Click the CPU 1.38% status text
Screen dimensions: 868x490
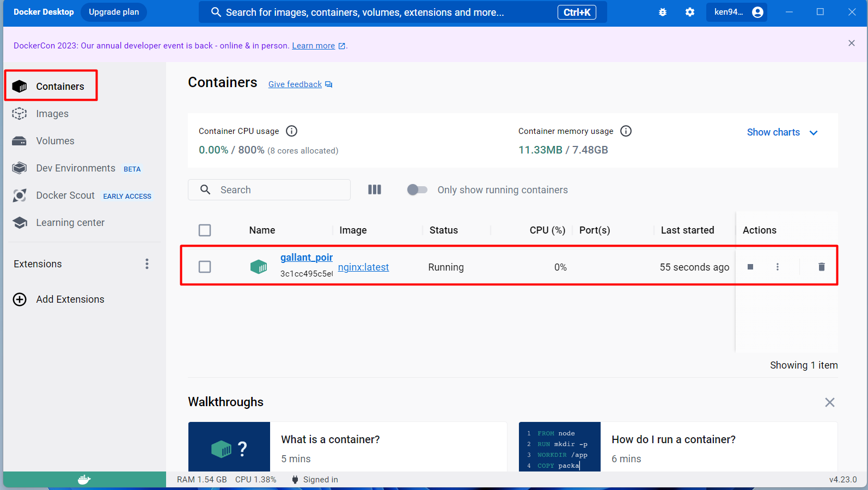pyautogui.click(x=256, y=480)
